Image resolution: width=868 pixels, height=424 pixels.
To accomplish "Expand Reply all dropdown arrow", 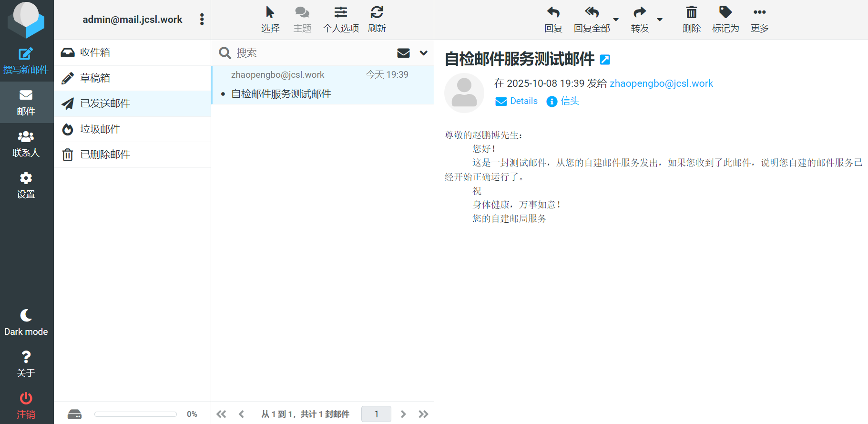I will (x=616, y=20).
